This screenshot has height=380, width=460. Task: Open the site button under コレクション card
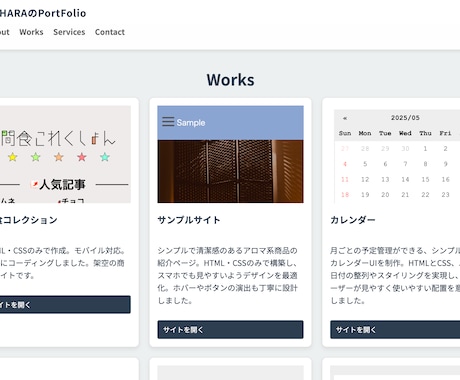click(65, 304)
